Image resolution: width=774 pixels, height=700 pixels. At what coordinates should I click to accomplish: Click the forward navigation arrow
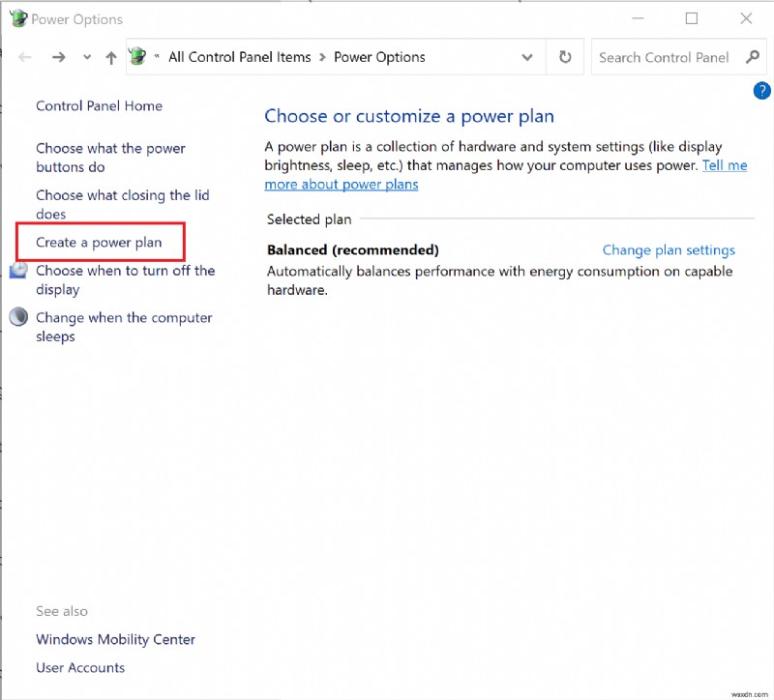[58, 57]
